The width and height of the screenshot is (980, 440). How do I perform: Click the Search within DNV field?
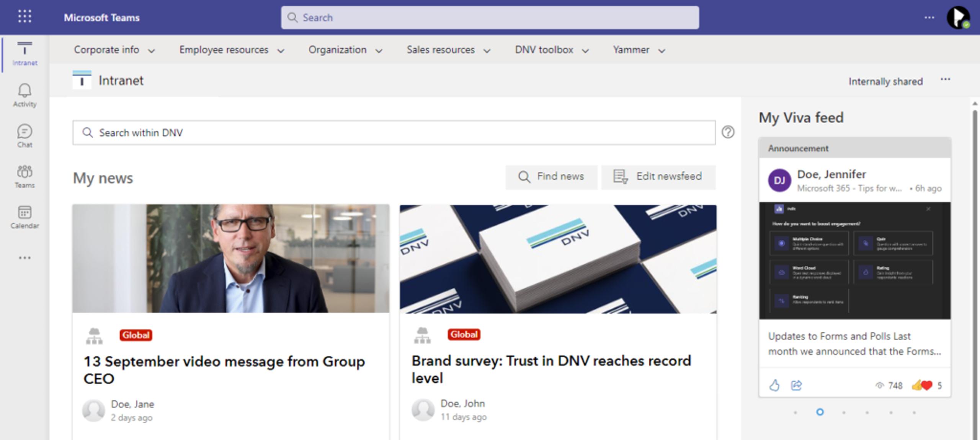click(394, 133)
